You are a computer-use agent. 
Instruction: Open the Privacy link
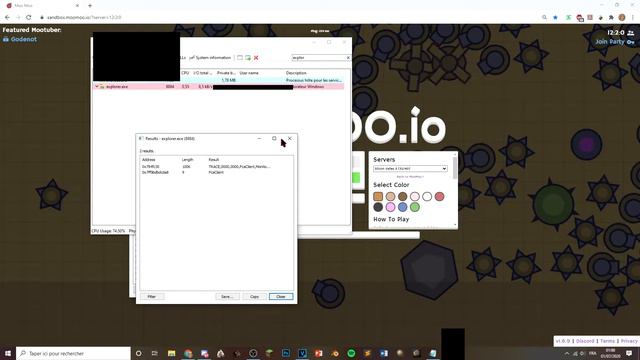point(629,341)
